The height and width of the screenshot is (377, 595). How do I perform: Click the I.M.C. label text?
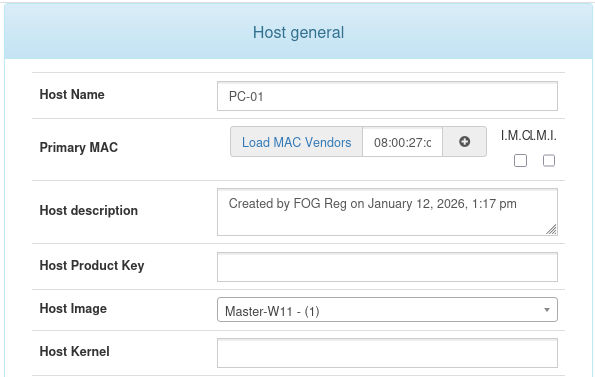[x=515, y=135]
